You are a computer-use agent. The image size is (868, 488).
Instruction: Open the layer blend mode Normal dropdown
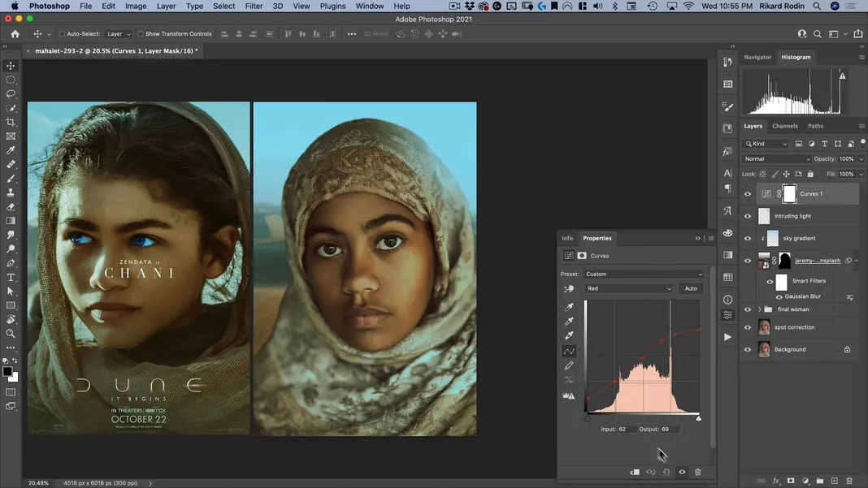(x=777, y=159)
